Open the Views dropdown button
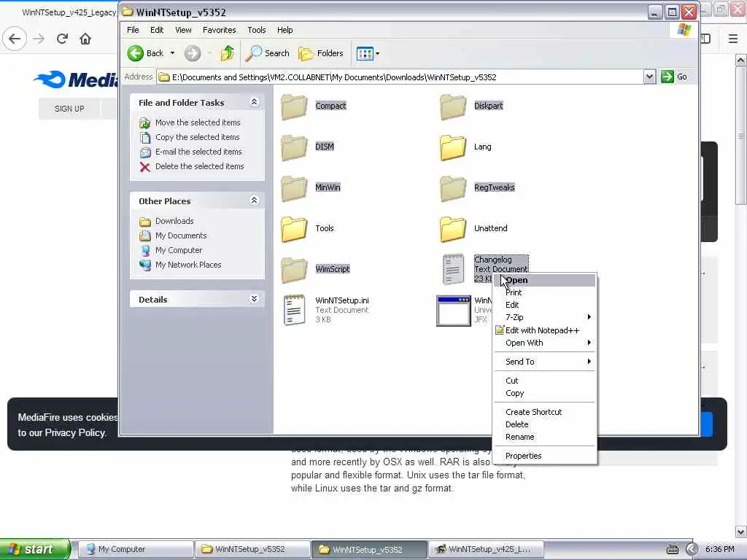 pyautogui.click(x=368, y=53)
